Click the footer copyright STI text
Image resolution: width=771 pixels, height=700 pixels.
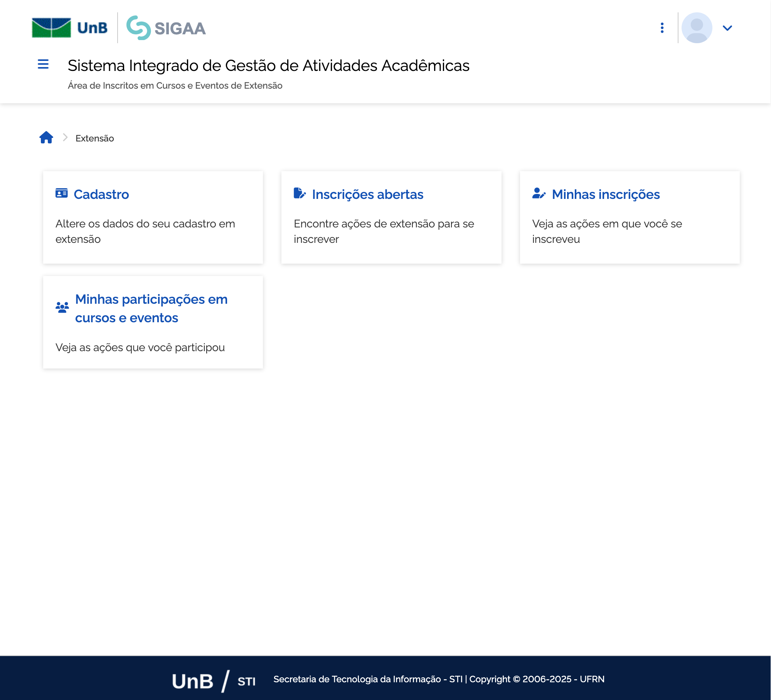click(x=439, y=679)
